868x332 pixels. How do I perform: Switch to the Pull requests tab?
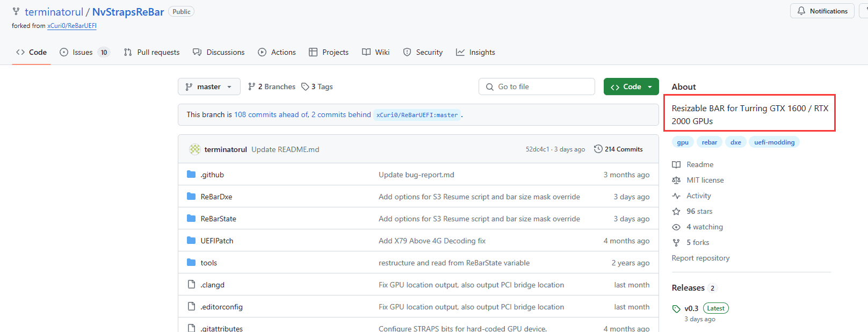coord(151,52)
